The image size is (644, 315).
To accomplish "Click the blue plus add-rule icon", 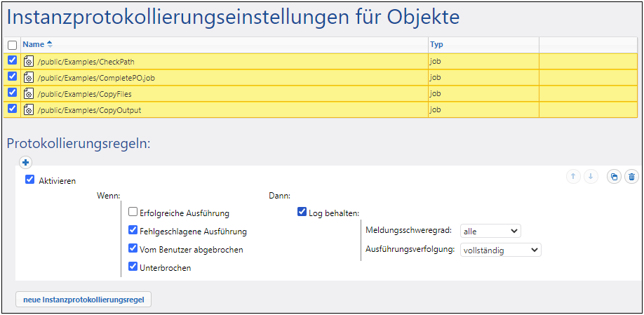I will tap(26, 162).
